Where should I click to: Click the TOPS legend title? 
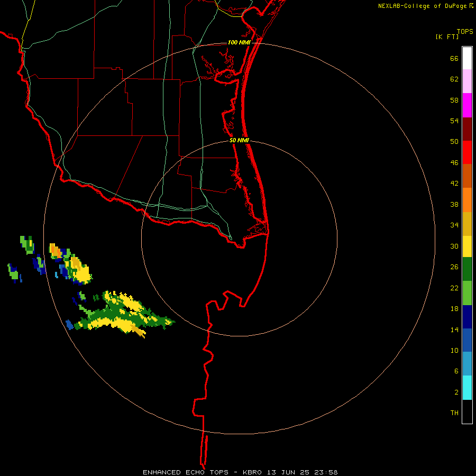(x=465, y=31)
